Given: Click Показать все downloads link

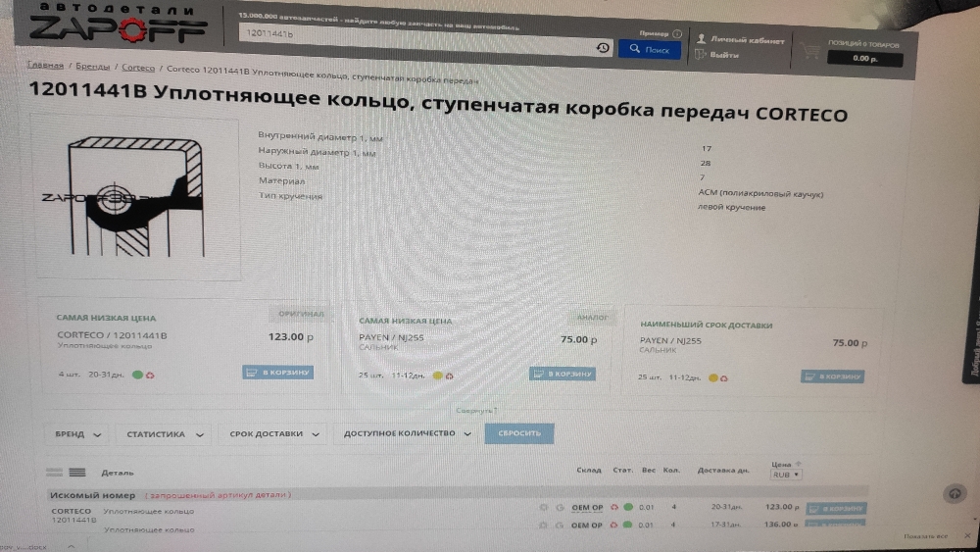Looking at the screenshot, I should coord(926,536).
